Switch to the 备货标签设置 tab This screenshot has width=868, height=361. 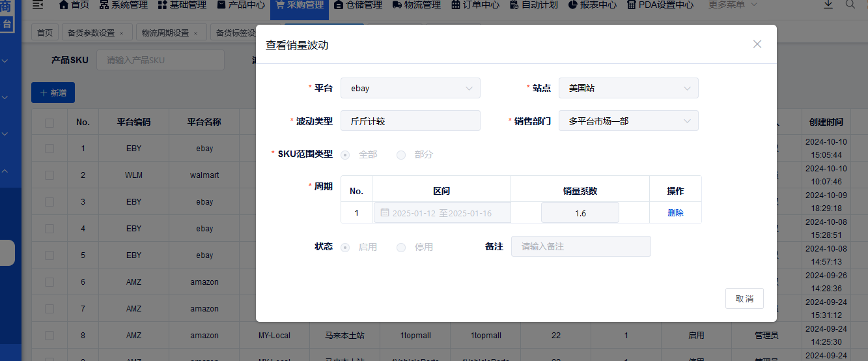pos(234,33)
